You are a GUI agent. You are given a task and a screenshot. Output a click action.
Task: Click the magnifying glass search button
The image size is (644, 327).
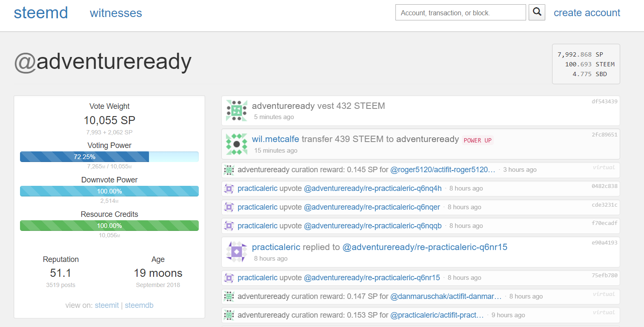tap(537, 12)
